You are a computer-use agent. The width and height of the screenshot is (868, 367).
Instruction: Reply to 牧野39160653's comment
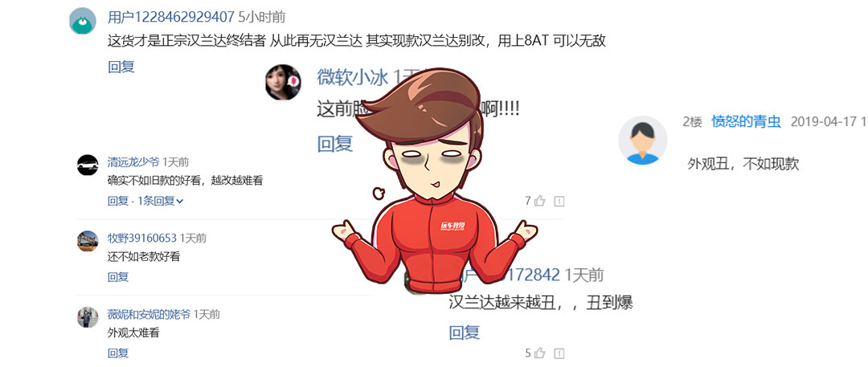(118, 277)
